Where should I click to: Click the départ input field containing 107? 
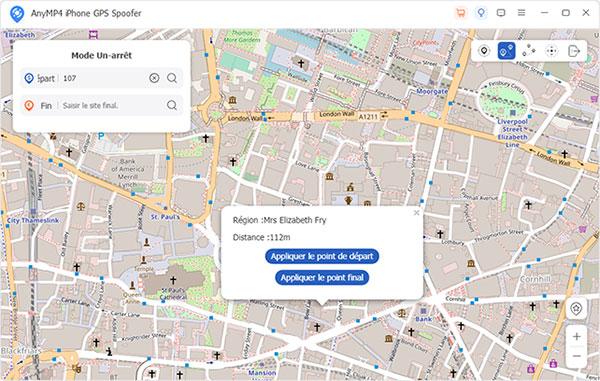[104, 78]
